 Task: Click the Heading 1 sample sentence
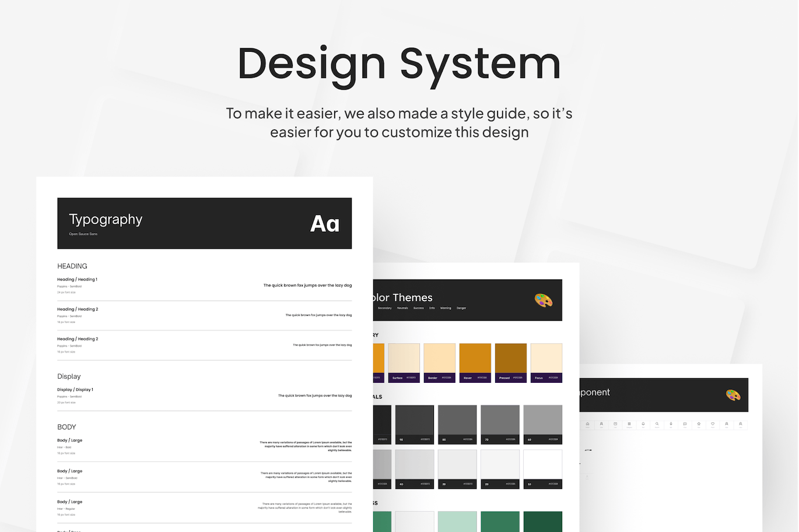point(307,286)
